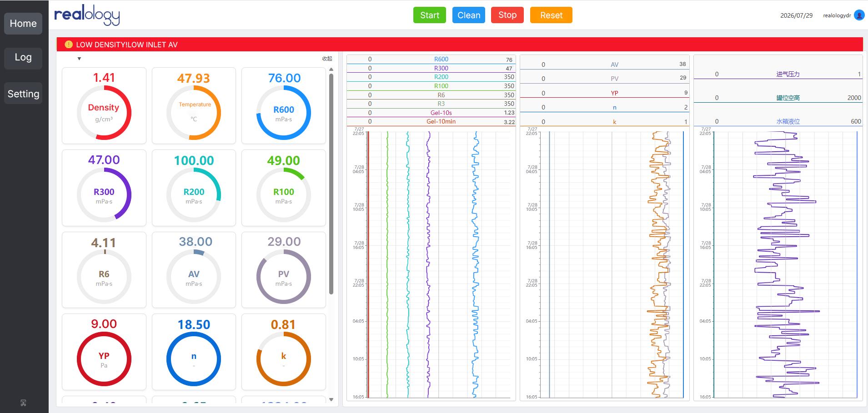Click the n index gauge card
This screenshot has width=868, height=413.
[194, 352]
